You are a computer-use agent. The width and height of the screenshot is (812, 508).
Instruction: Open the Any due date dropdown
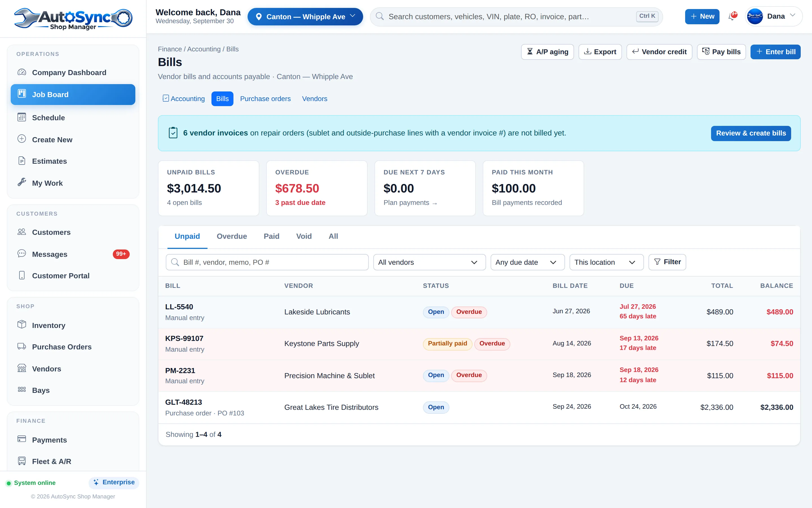click(x=528, y=262)
